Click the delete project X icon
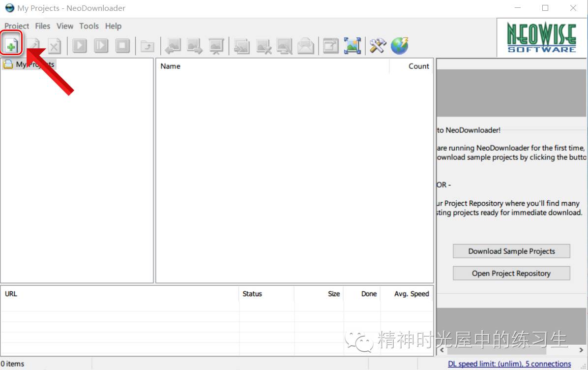The image size is (588, 370). pyautogui.click(x=54, y=46)
